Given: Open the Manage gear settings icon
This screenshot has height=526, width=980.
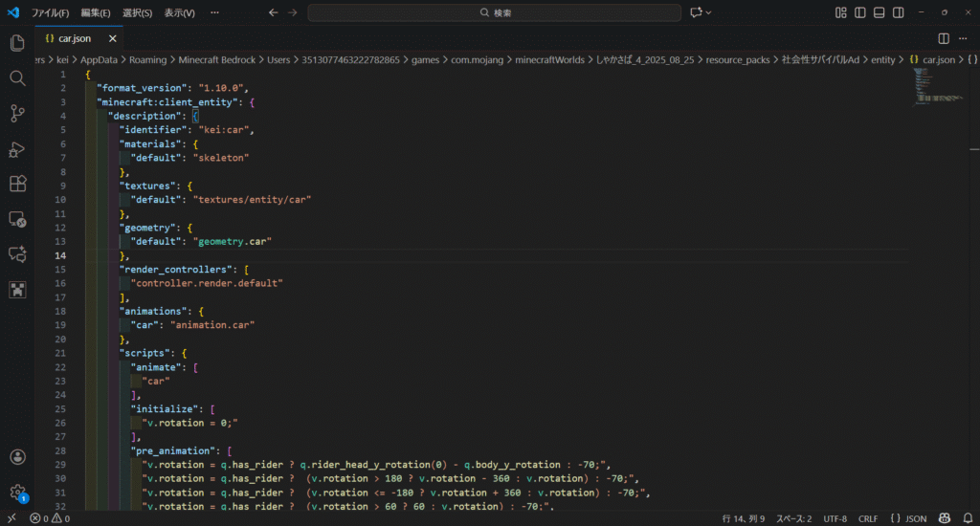Looking at the screenshot, I should [17, 492].
